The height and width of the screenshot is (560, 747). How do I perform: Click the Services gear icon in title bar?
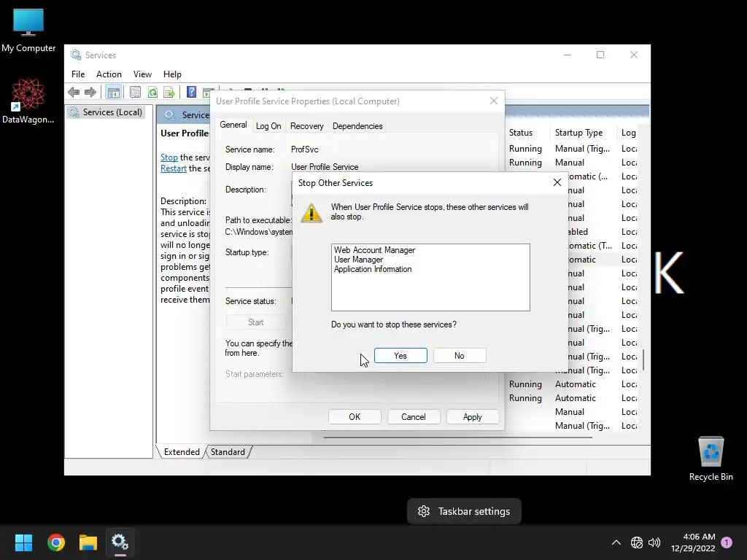coord(76,55)
